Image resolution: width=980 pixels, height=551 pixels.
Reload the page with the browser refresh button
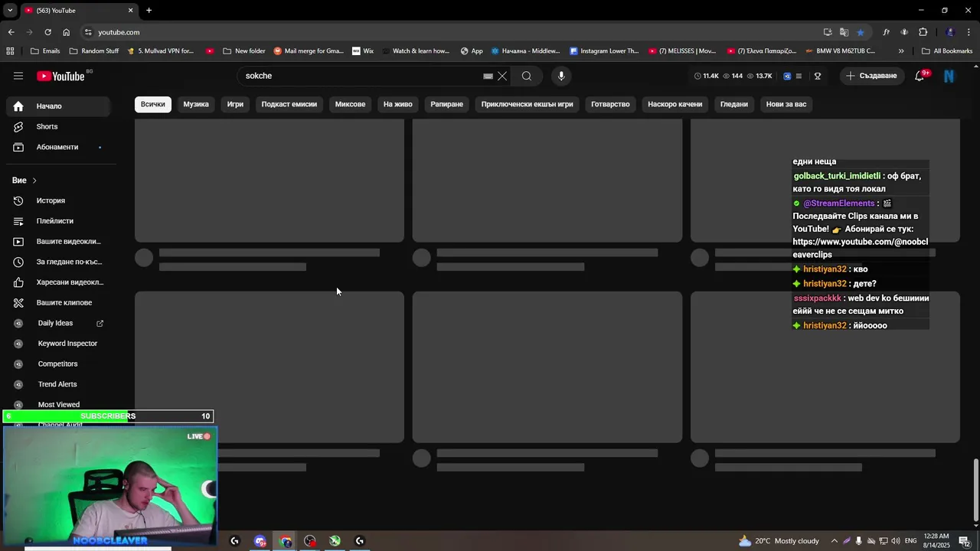(x=47, y=32)
